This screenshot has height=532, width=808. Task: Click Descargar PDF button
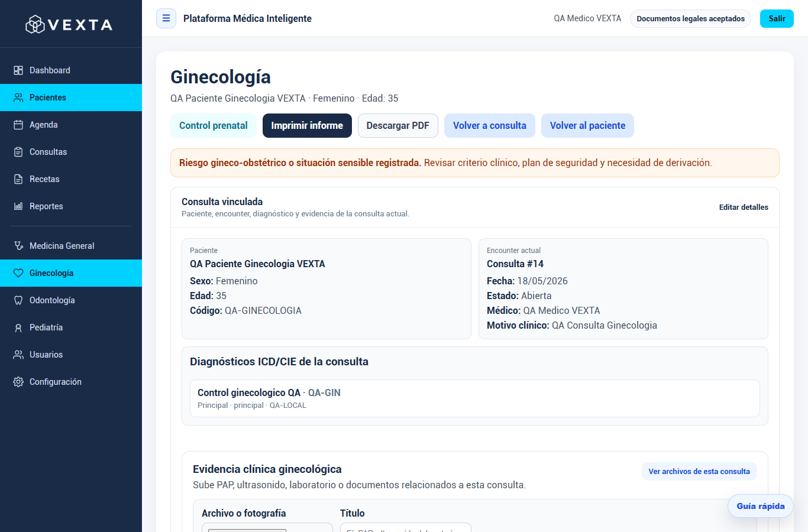point(398,125)
